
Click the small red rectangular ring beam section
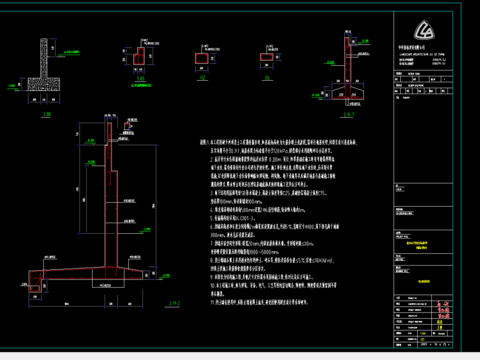[266, 57]
